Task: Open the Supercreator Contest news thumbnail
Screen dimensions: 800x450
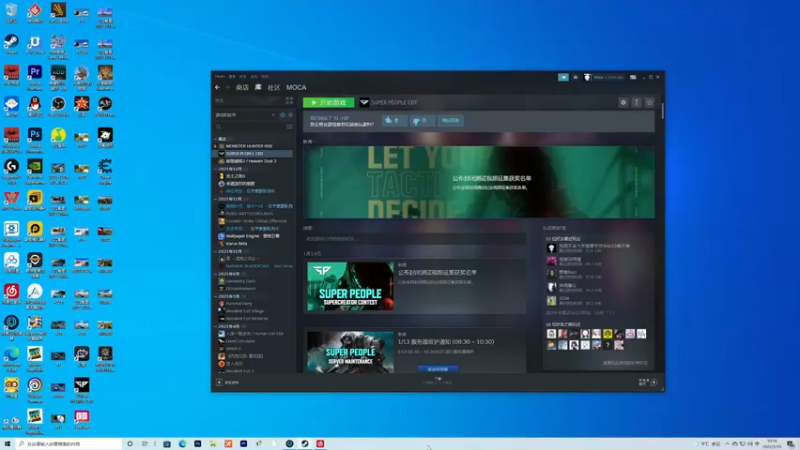Action: pyautogui.click(x=351, y=286)
